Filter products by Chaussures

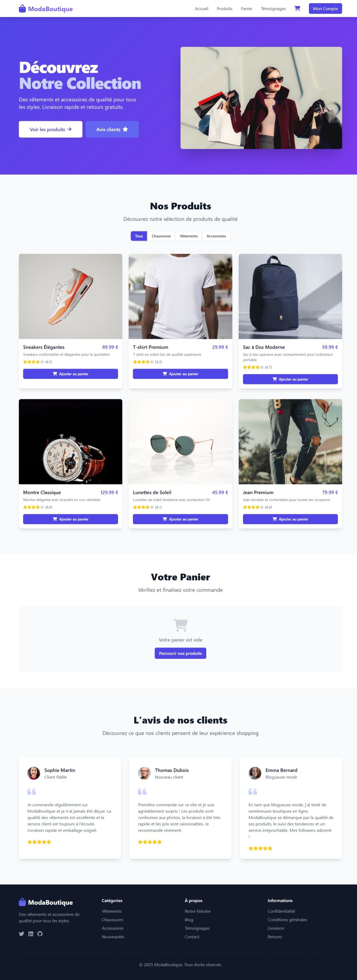pos(161,236)
